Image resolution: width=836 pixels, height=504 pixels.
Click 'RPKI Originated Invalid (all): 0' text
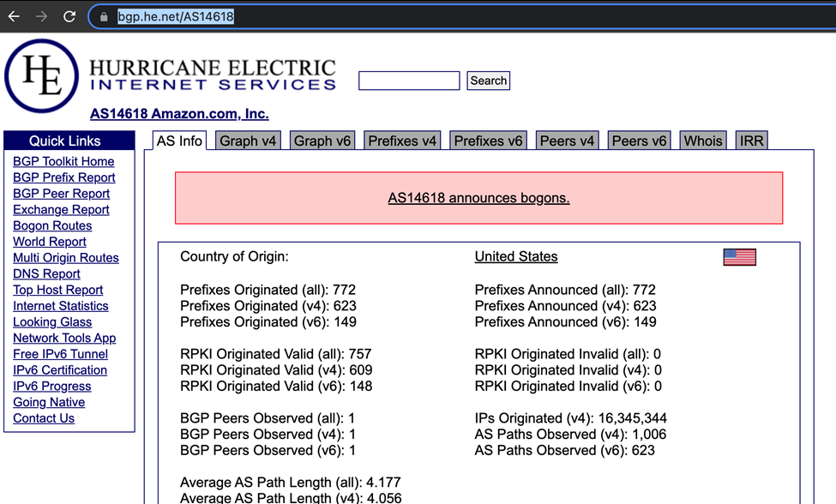pos(568,354)
